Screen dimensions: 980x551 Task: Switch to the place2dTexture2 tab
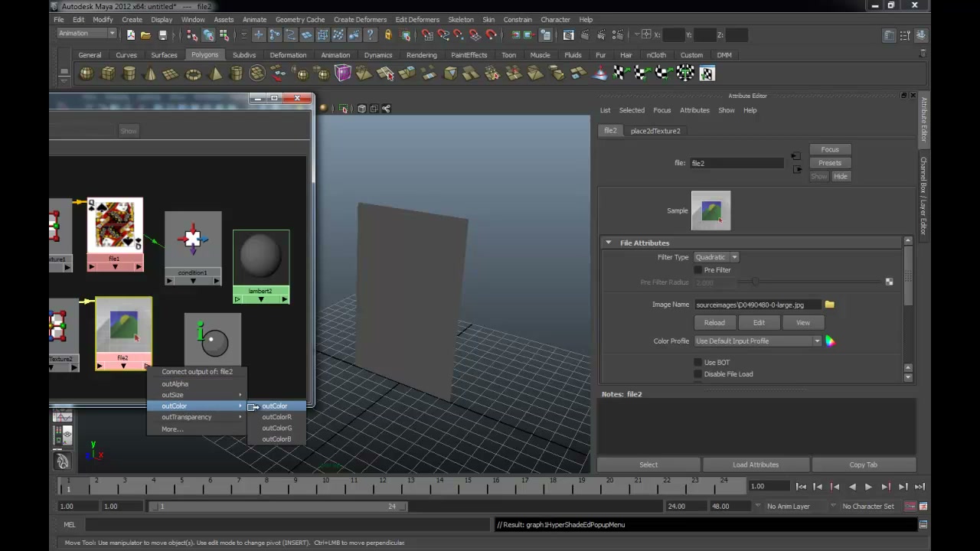(655, 131)
